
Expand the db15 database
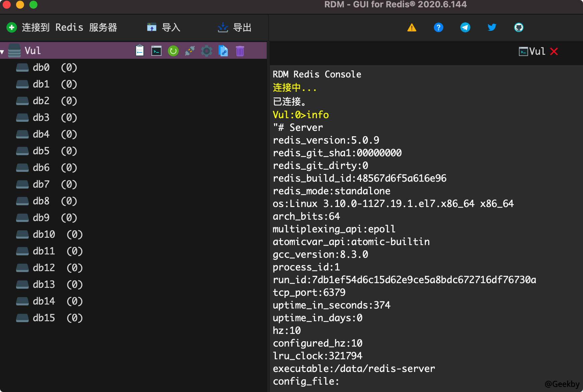coord(43,318)
